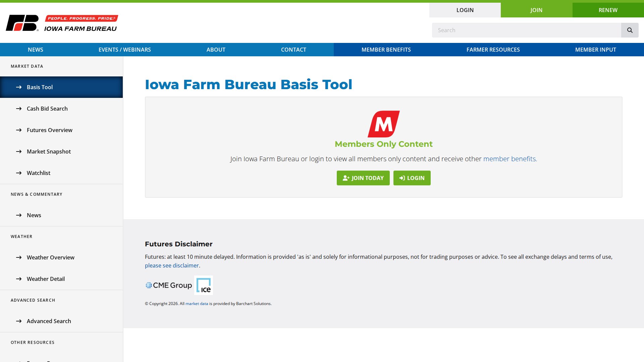The height and width of the screenshot is (362, 644).
Task: Select the CONTACT navigation item
Action: point(293,50)
